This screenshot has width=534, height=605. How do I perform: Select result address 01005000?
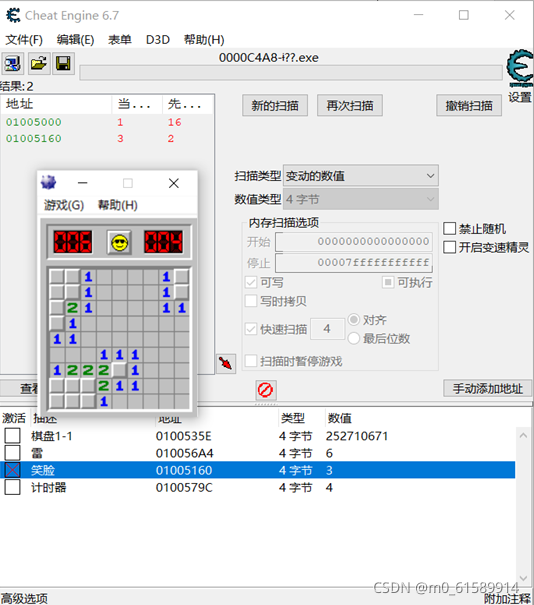34,122
